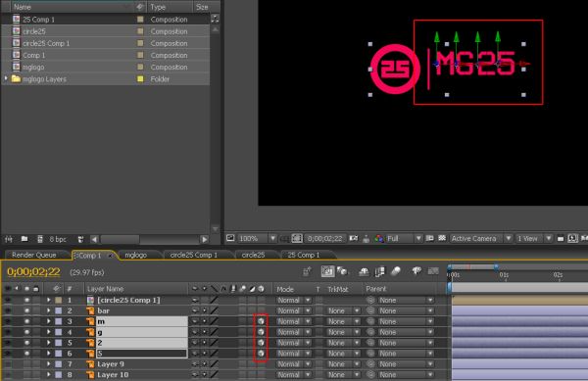Screen dimensions: 588x381
Task: Click the Always Preview This View icon
Action: (x=230, y=238)
